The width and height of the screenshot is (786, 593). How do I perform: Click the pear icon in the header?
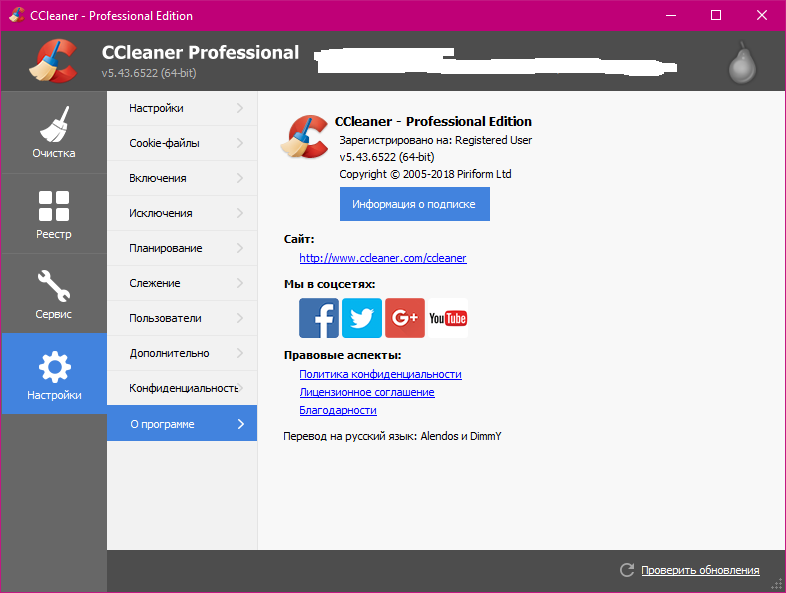click(x=742, y=63)
